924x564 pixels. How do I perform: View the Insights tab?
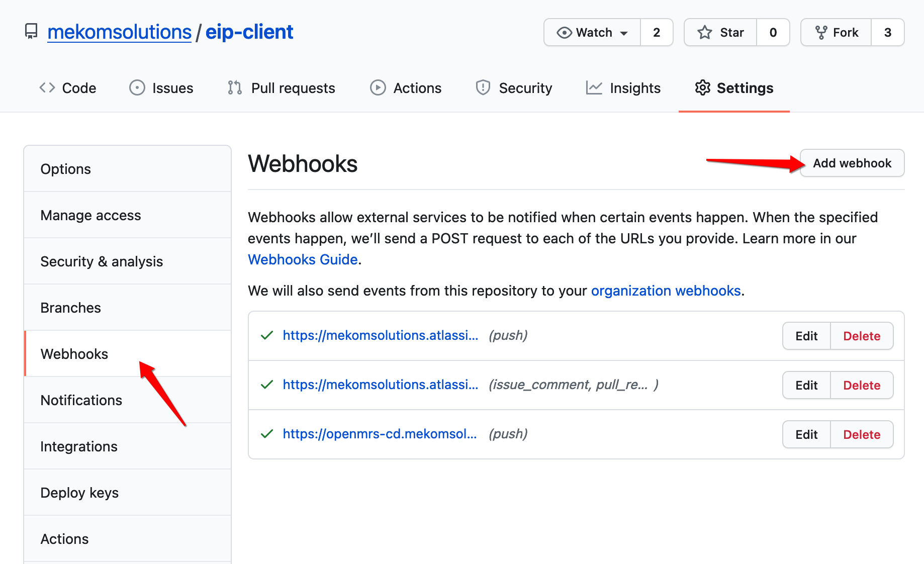623,88
